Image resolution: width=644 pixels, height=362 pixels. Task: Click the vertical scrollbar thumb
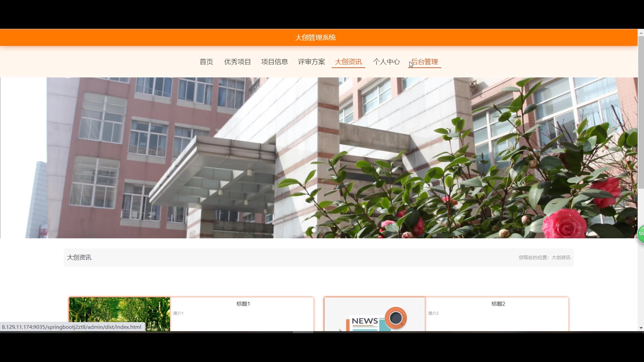point(641,112)
